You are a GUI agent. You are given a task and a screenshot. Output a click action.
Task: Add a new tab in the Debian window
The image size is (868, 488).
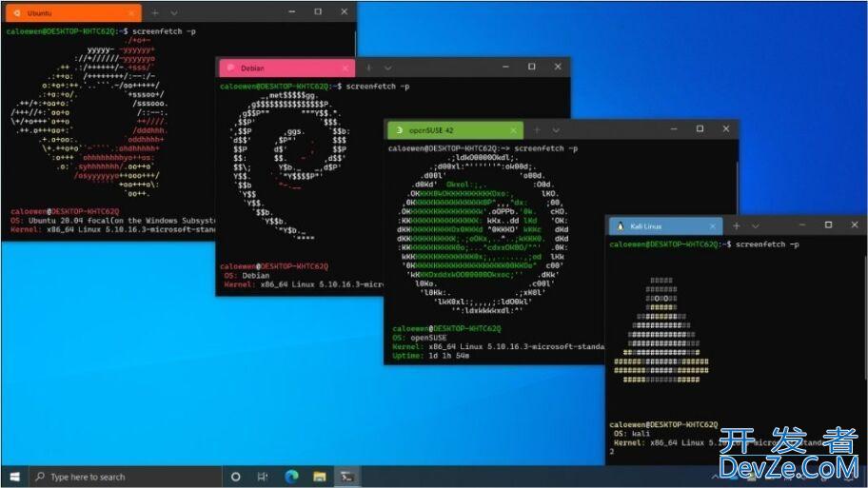(369, 68)
